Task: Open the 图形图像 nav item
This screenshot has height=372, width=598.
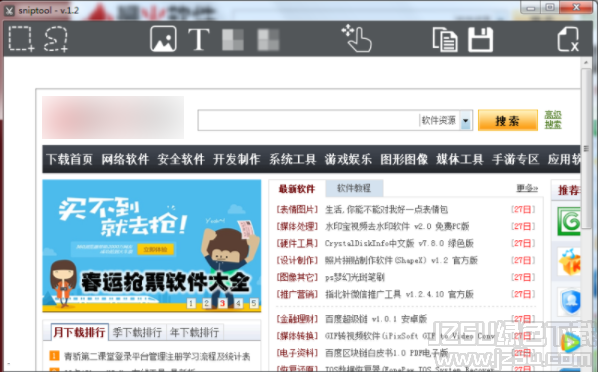Action: pos(404,159)
